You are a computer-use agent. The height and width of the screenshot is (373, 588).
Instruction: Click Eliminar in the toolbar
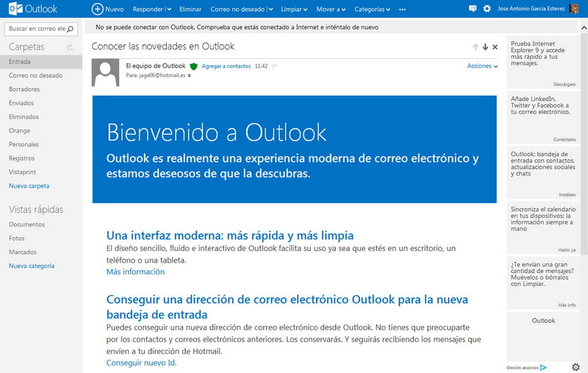click(x=190, y=10)
